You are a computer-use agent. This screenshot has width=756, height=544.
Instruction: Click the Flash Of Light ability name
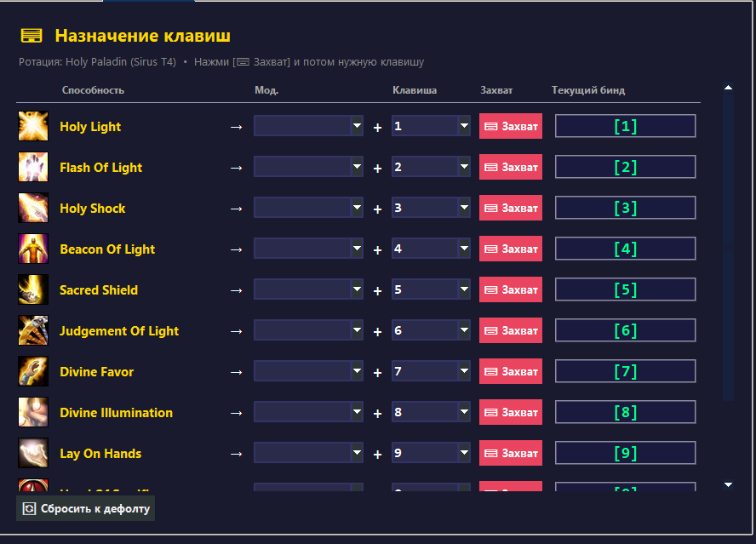click(100, 168)
